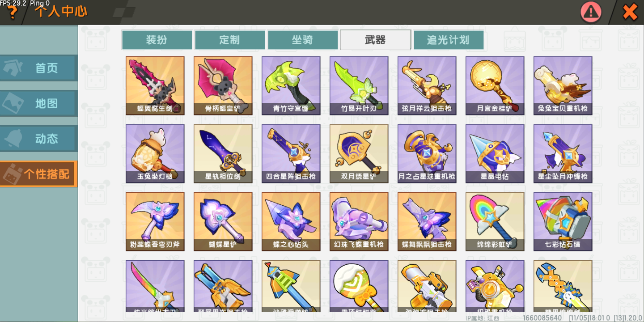Open 地图 from the sidebar
This screenshot has height=322, width=644.
38,103
